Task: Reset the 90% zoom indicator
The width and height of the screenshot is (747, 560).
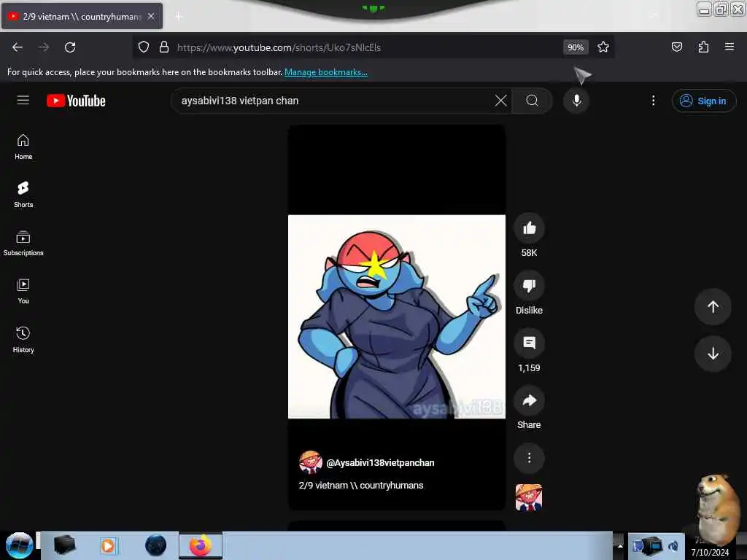Action: (576, 47)
